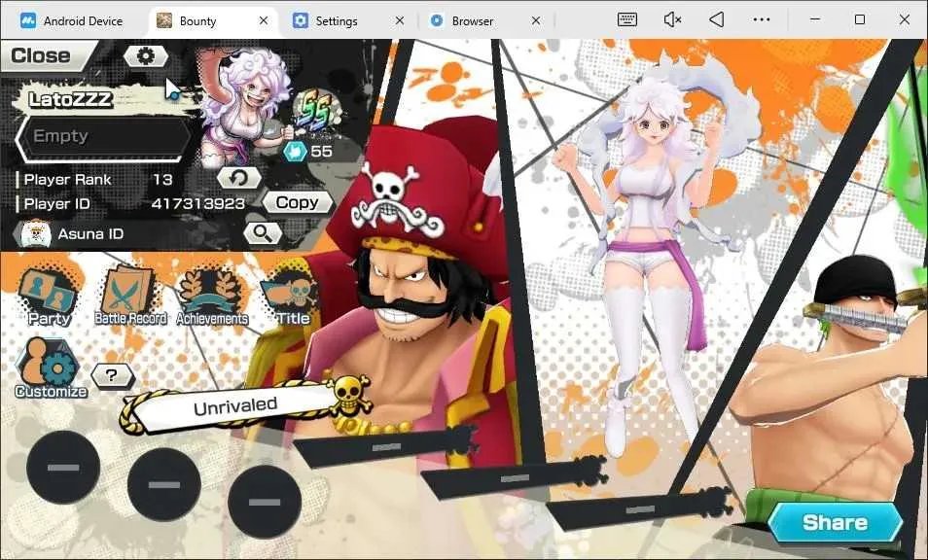Click the Player ID number 417313923

pos(198,204)
